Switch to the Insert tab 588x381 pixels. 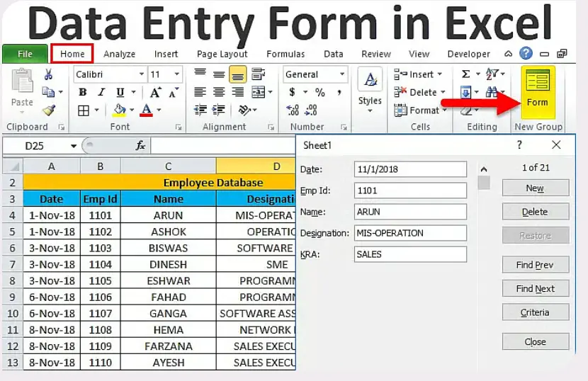(x=166, y=54)
